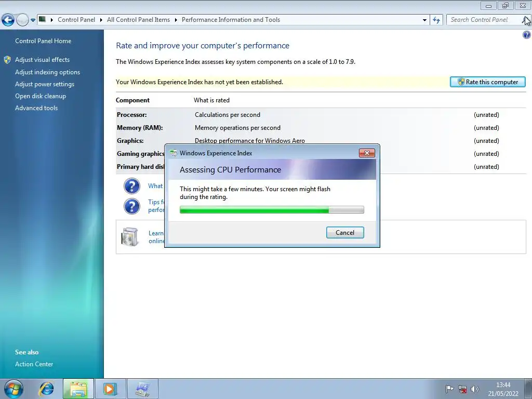Select the Control Panel breadcrumb
The image size is (532, 399).
pos(76,20)
